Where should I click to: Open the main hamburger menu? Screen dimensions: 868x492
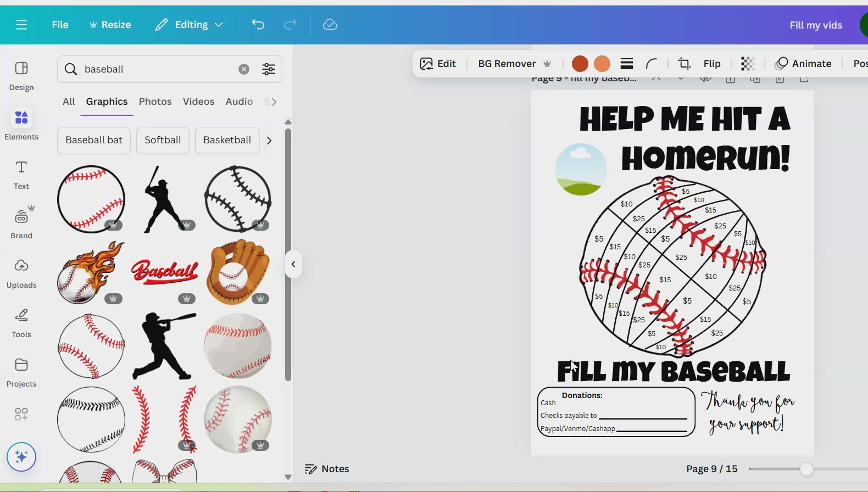click(x=21, y=25)
